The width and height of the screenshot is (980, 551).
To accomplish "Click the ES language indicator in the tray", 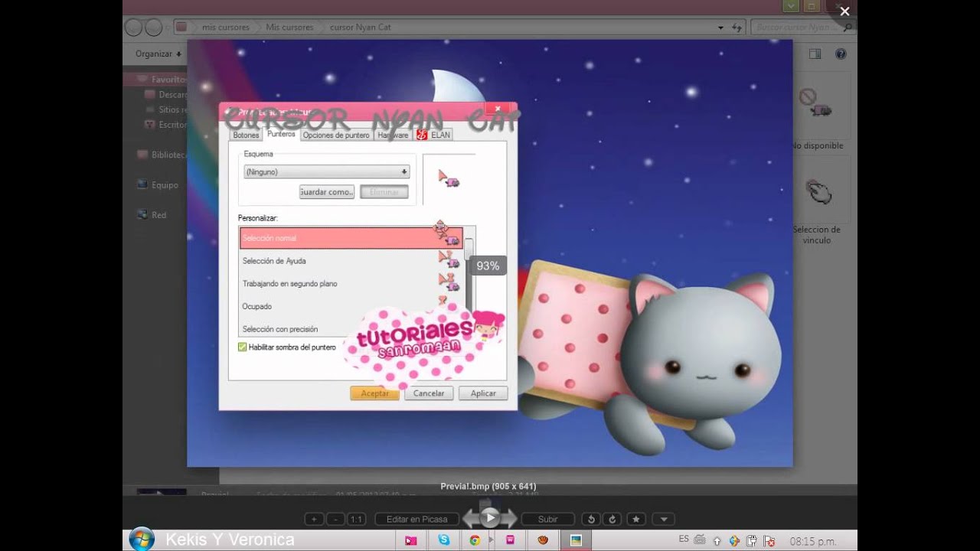I will click(684, 539).
